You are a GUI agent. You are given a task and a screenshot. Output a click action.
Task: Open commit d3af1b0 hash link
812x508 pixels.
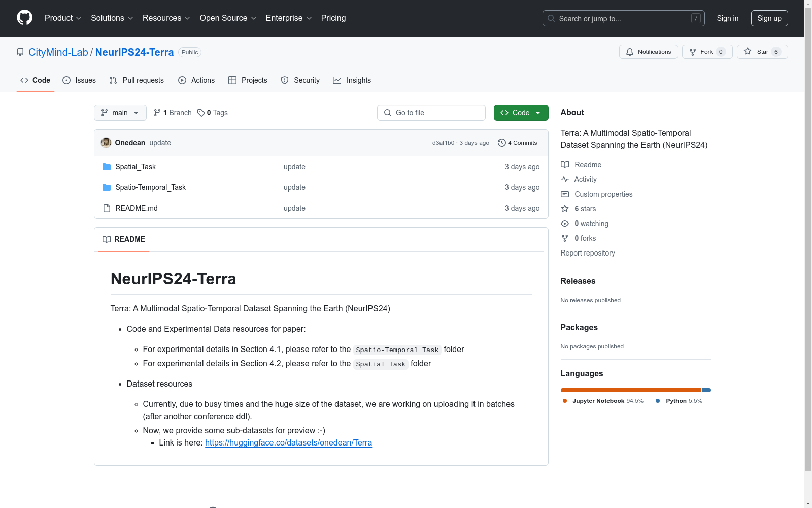tap(443, 143)
